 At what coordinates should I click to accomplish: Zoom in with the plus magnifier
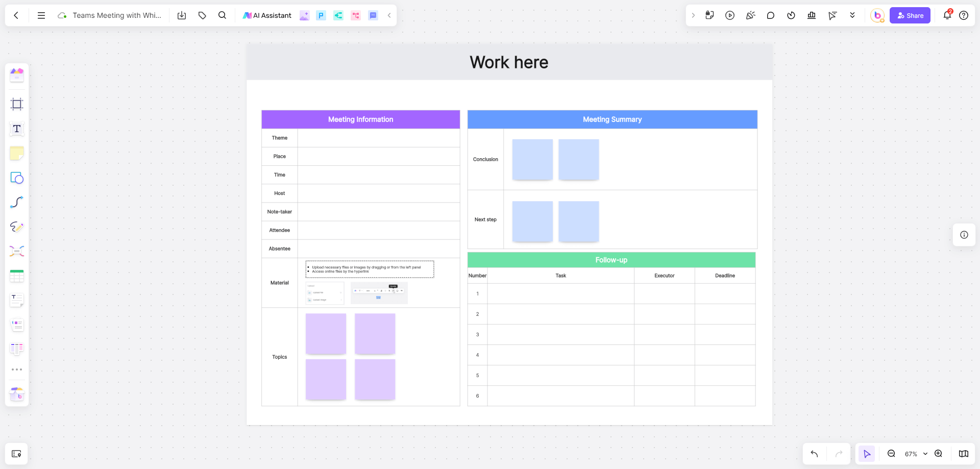pyautogui.click(x=938, y=454)
